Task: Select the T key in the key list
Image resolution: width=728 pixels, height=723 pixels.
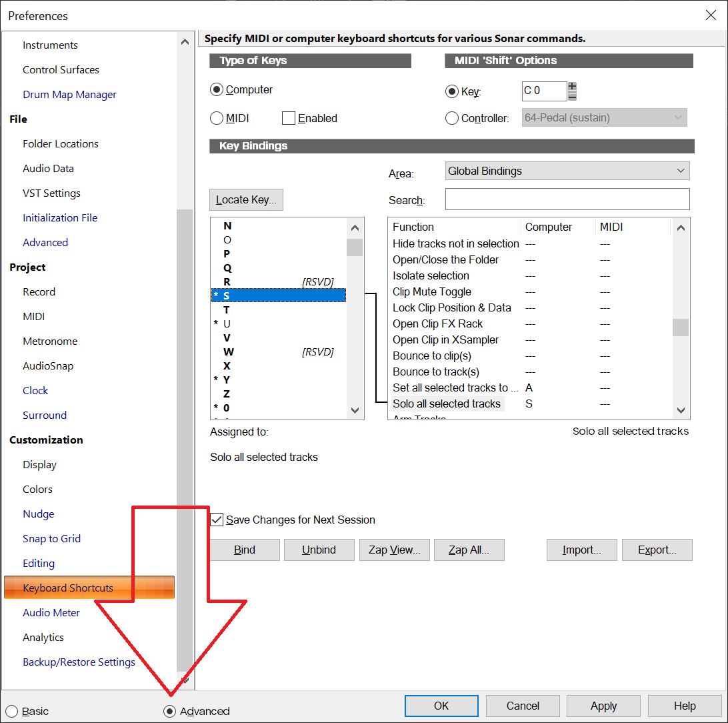Action: click(x=227, y=309)
